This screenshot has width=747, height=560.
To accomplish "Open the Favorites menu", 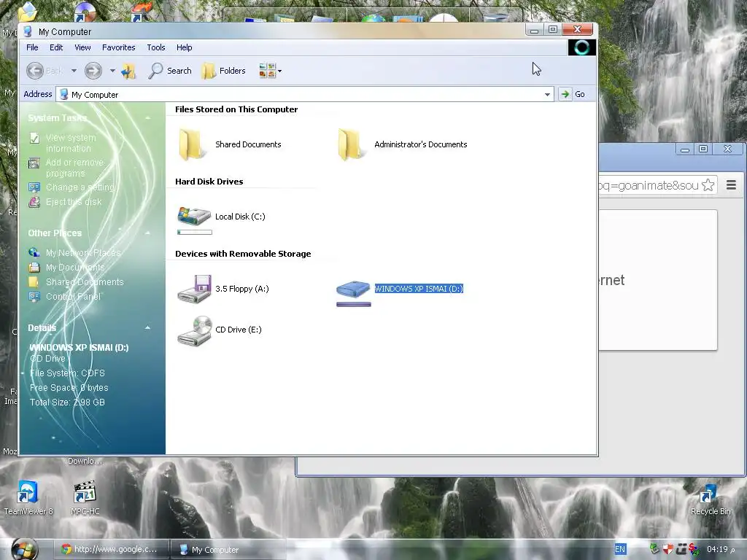I will (x=119, y=47).
